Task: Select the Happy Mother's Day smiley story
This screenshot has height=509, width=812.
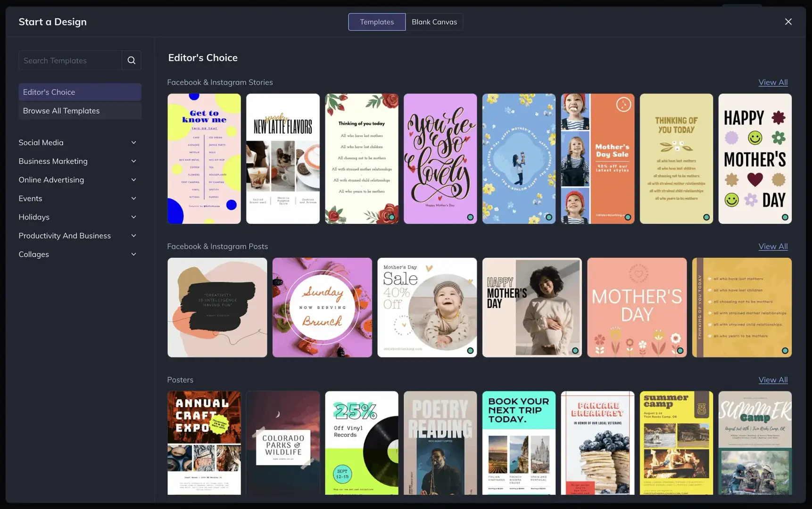Action: (754, 158)
